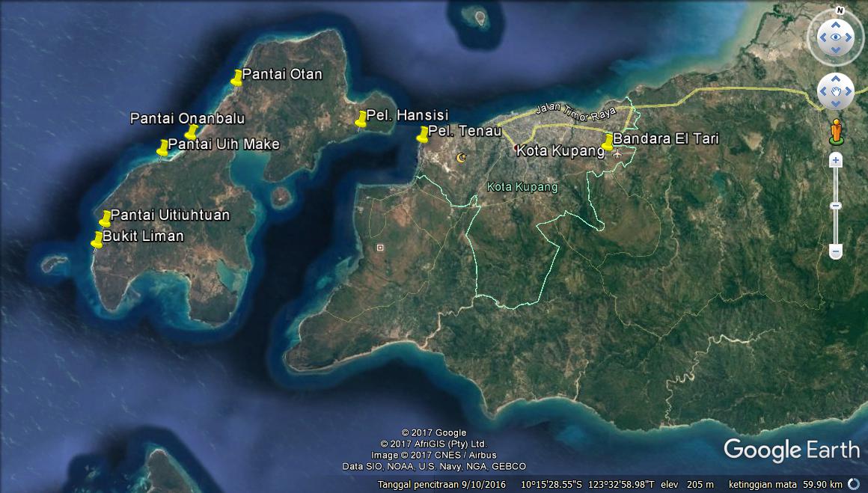Click the crescent moon icon near Pel. Tenau
Screen dimensions: 868x493
point(462,158)
